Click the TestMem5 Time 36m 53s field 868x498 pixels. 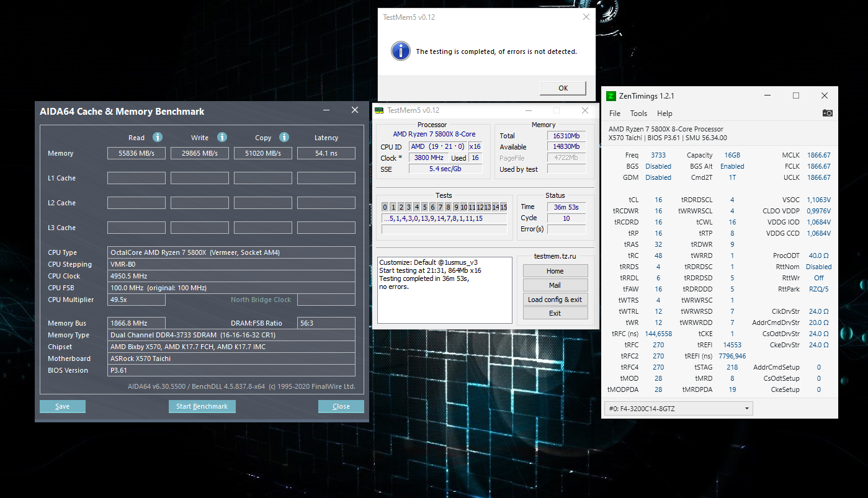click(566, 207)
